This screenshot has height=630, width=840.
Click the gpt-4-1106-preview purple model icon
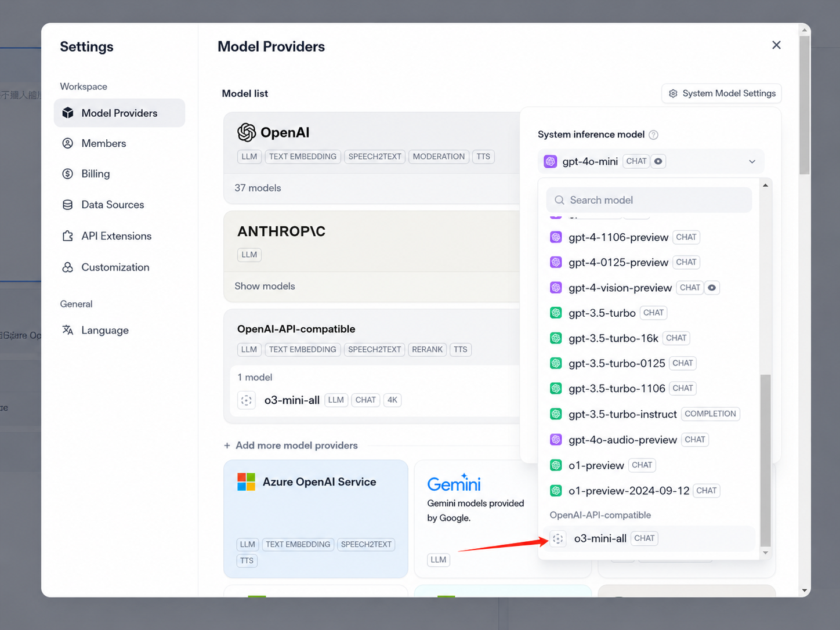coord(556,237)
